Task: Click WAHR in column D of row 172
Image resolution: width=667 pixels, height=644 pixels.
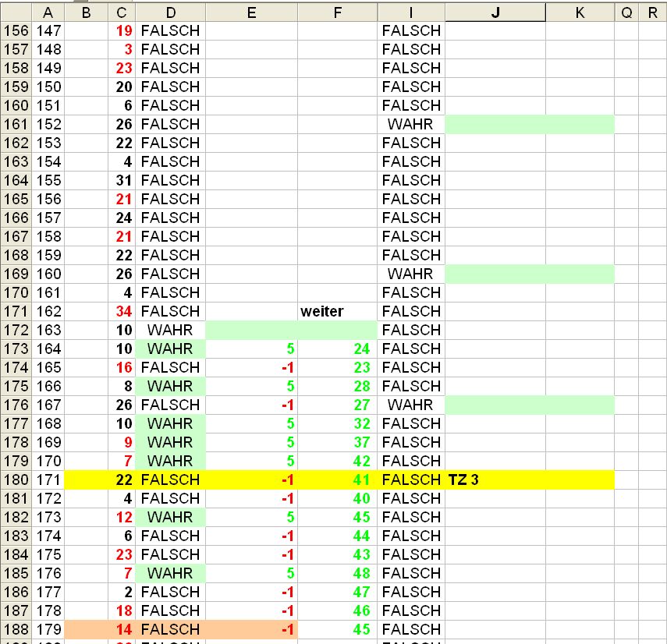Action: pyautogui.click(x=171, y=330)
